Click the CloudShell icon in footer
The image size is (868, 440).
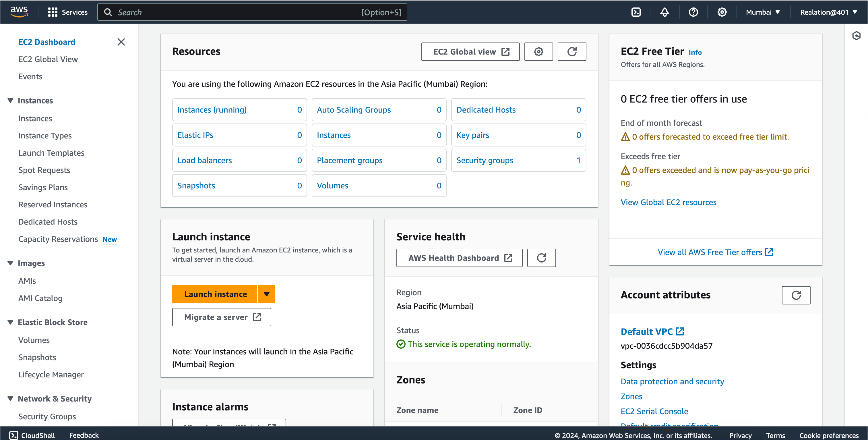point(13,435)
